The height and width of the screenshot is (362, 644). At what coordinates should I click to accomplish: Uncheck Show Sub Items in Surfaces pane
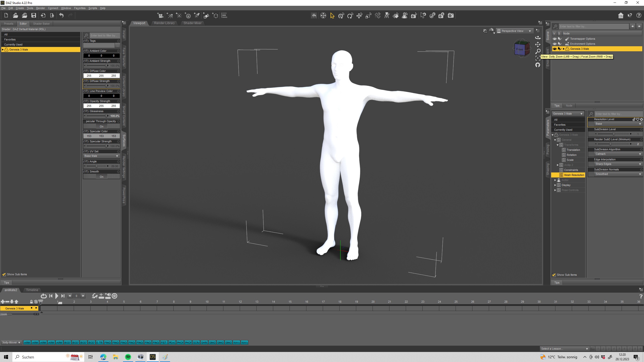[x=4, y=274]
